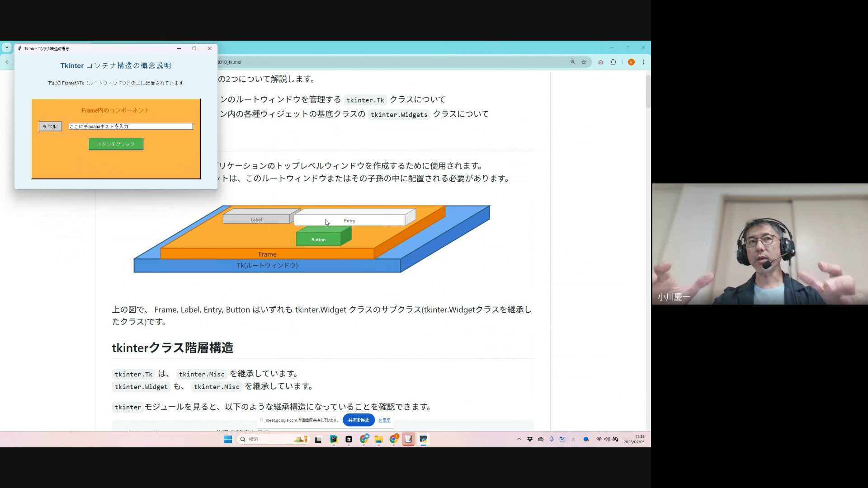
Task: Open File Explorer folder icon in taskbar
Action: (x=379, y=439)
